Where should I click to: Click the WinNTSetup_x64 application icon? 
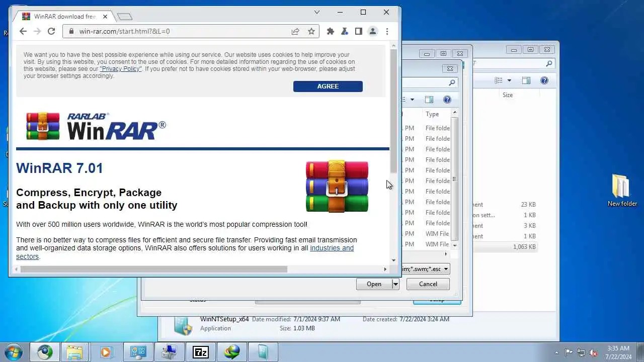click(182, 325)
